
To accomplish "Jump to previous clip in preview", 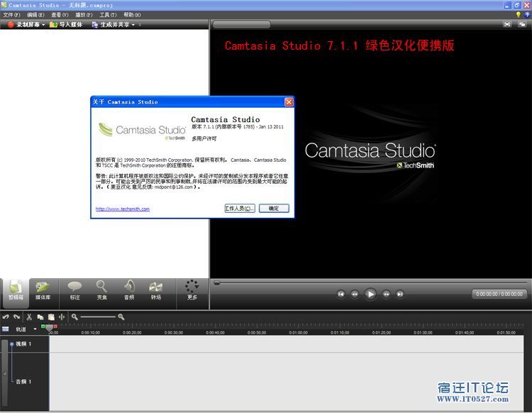I will (x=341, y=294).
